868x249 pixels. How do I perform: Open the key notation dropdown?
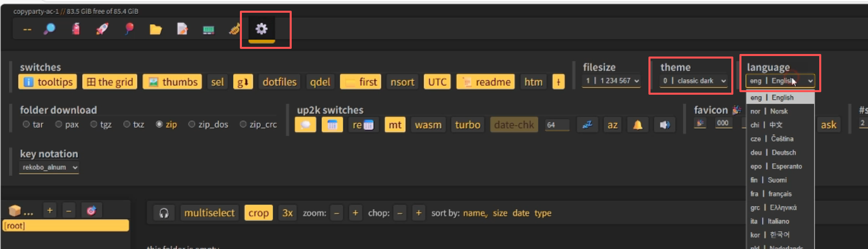[49, 168]
